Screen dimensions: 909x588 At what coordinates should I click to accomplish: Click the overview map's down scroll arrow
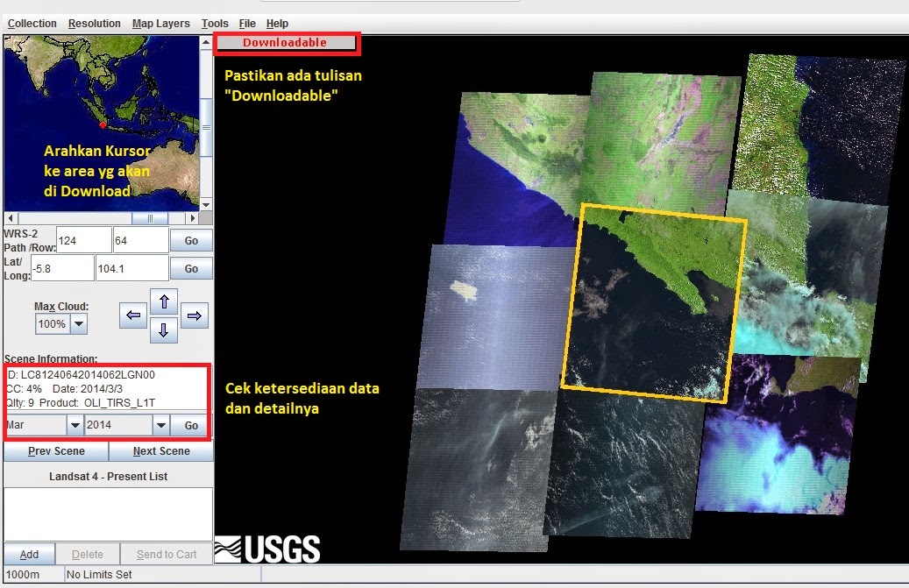[205, 204]
